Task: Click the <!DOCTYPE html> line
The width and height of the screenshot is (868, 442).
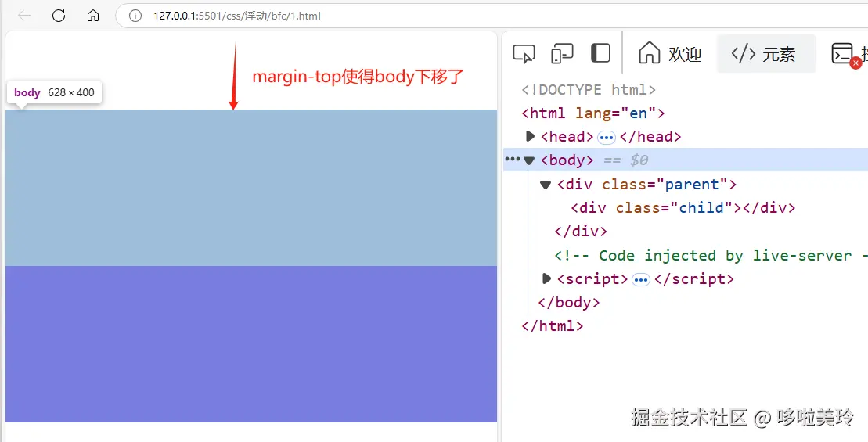Action: pos(589,90)
